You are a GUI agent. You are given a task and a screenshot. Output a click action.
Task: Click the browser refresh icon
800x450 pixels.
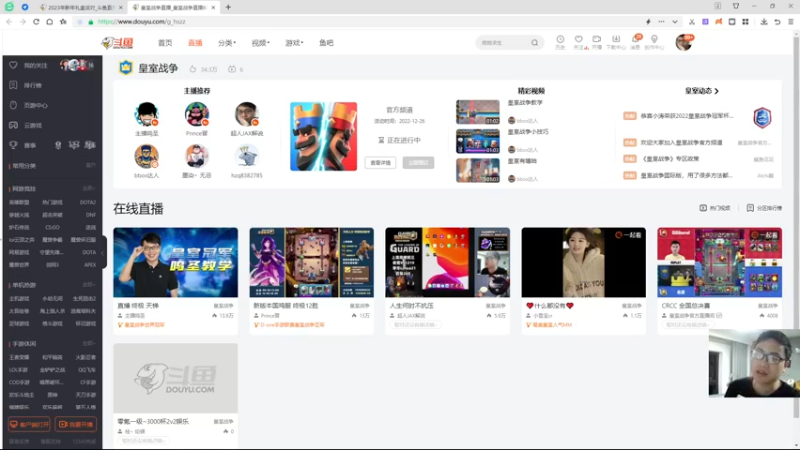tap(36, 21)
